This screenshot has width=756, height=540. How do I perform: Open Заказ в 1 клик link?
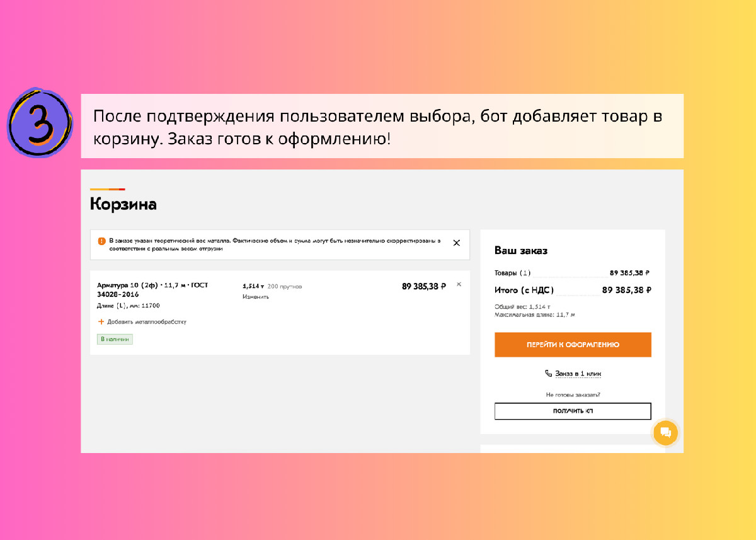coord(578,374)
